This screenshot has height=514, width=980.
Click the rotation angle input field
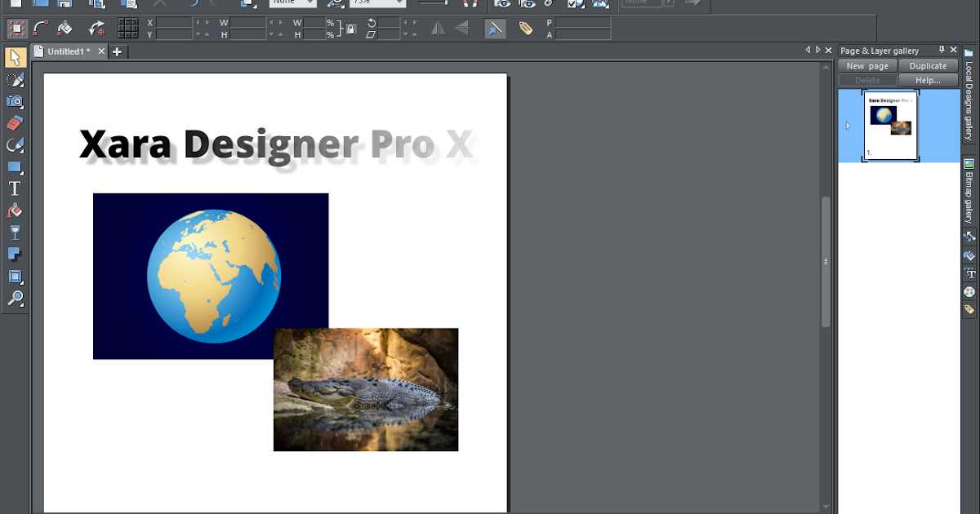point(388,23)
